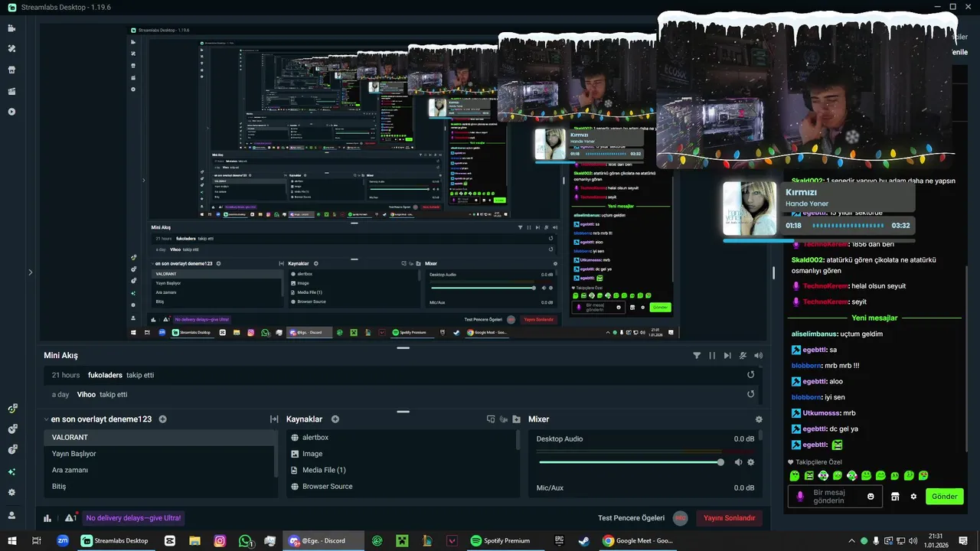Click the first green follower emote
980x551 pixels.
click(795, 476)
